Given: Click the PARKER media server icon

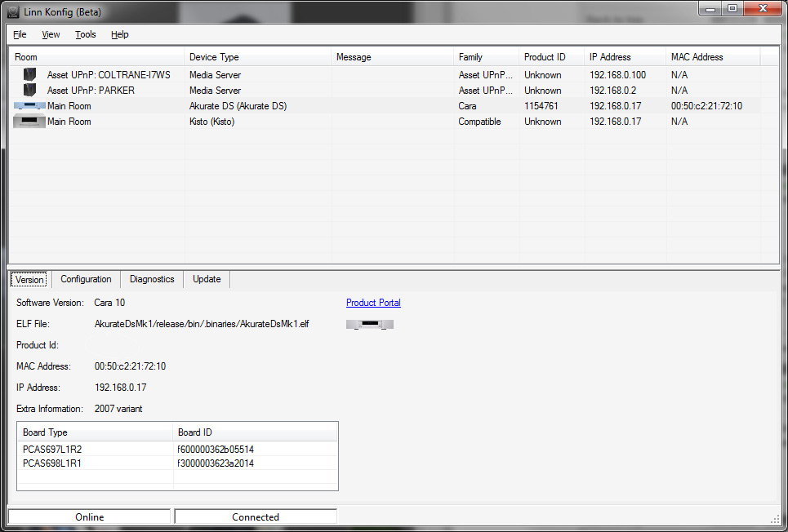Looking at the screenshot, I should point(29,91).
